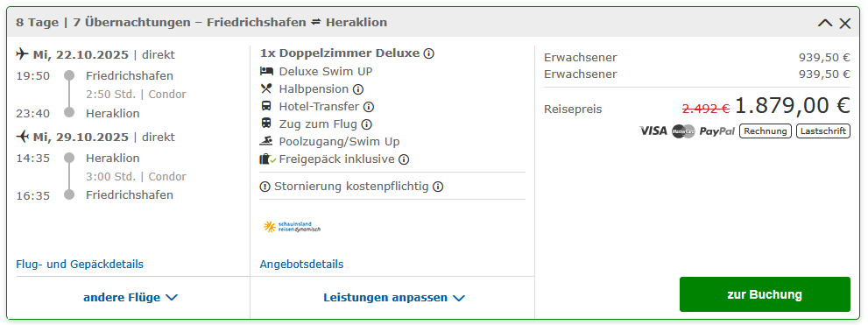Click info icon beside Doppelzimmer Deluxe
Screen dimensions: 868x325
(x=428, y=53)
